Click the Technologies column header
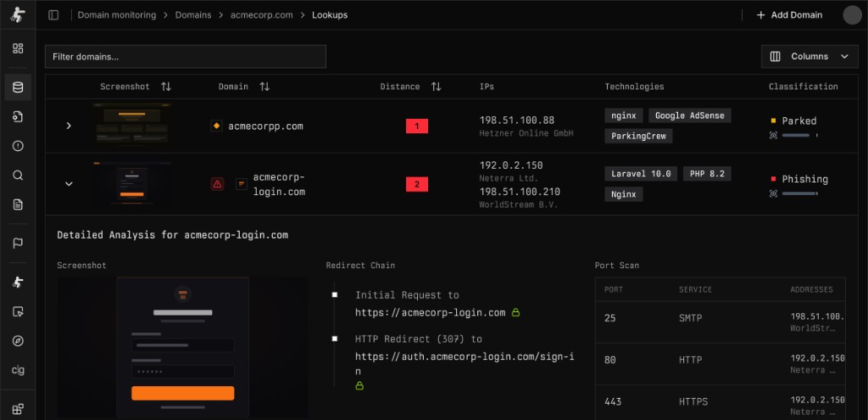The width and height of the screenshot is (868, 420). click(x=634, y=87)
